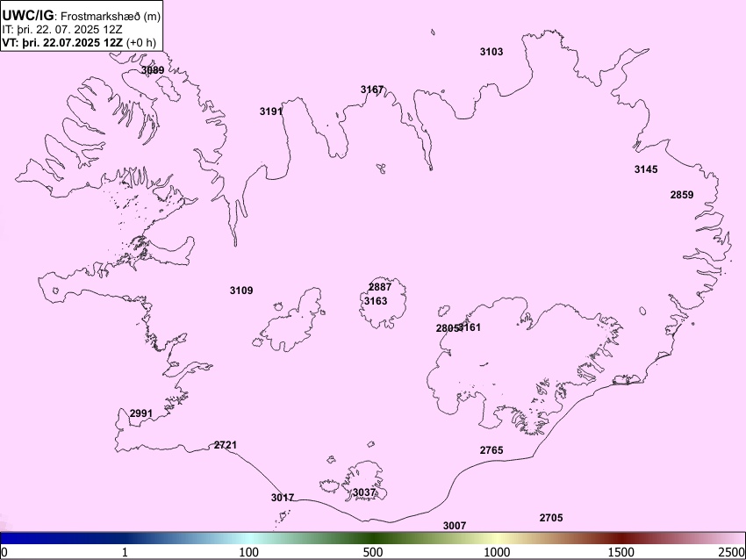Click the 3007 value offshore south
Screen dimensions: 746x560
pos(455,525)
